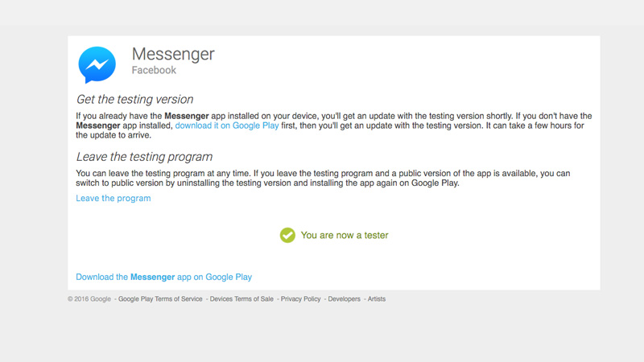Click the Messenger app title heading
The height and width of the screenshot is (362, 644).
pos(173,55)
